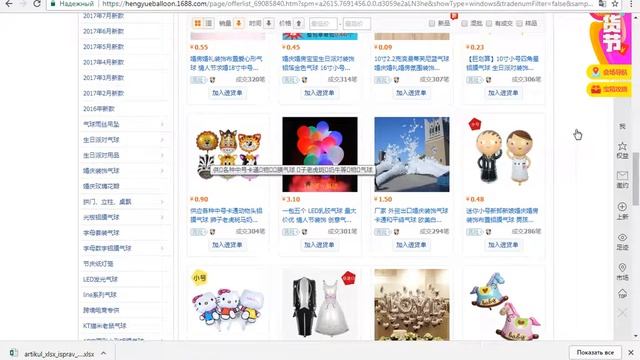Tick the second filter checkbox

click(464, 24)
